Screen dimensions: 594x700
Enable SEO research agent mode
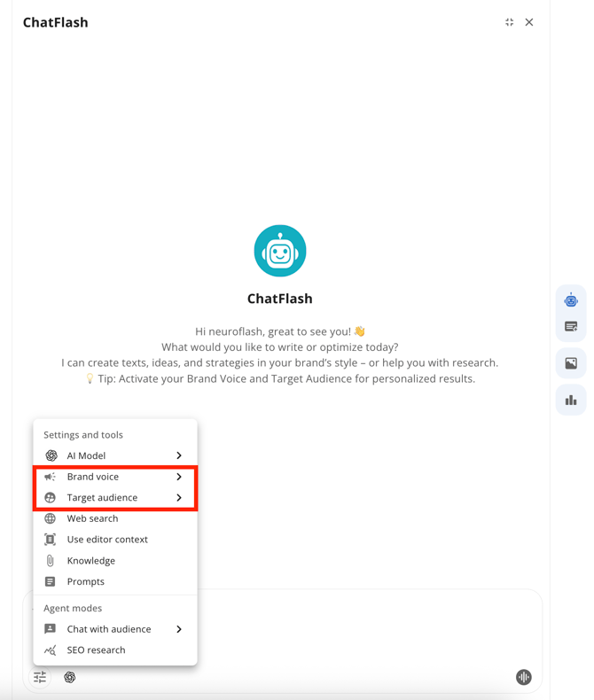pos(96,650)
